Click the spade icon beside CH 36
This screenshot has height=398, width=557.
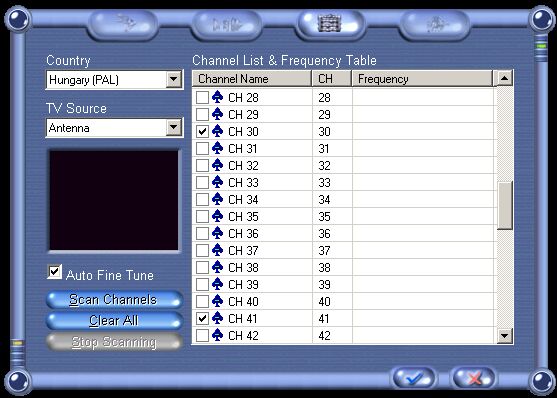pyautogui.click(x=217, y=233)
